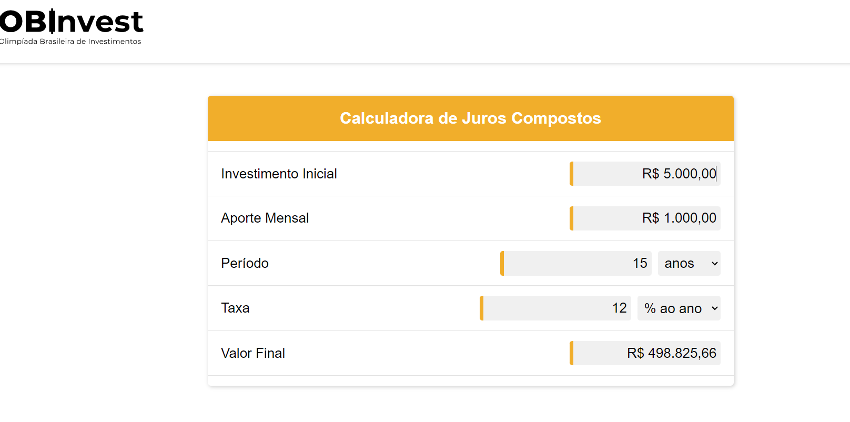The image size is (850, 422).
Task: Open the anos period unit dropdown
Action: [x=689, y=263]
